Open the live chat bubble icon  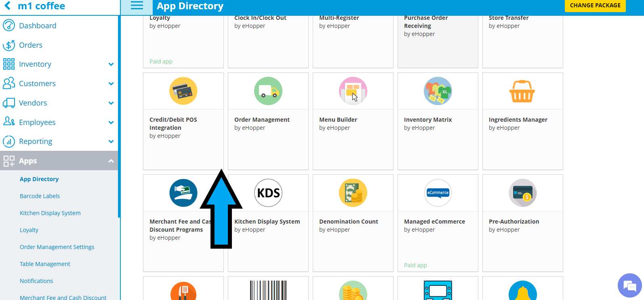pos(630,285)
